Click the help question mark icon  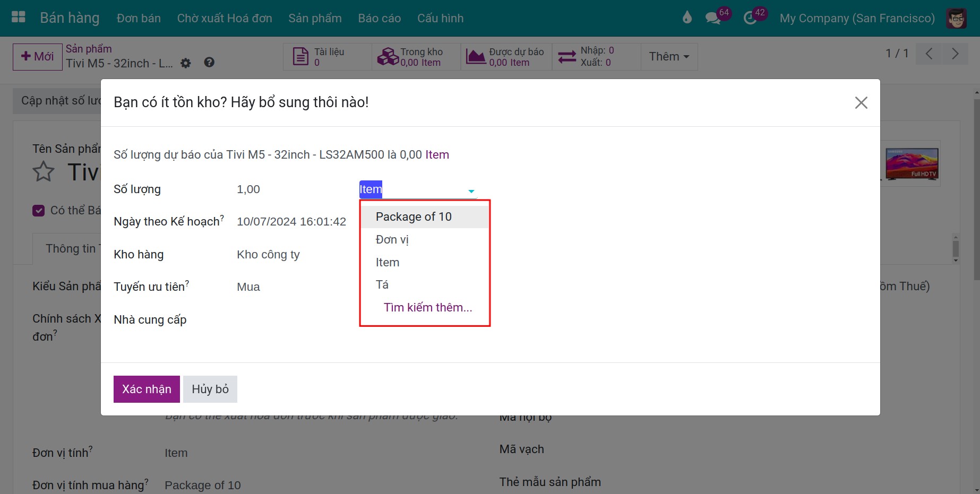[x=209, y=63]
